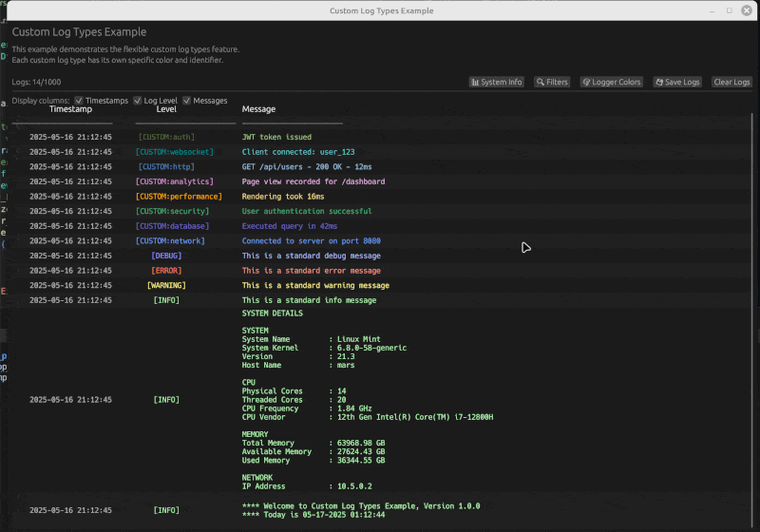Disable the Messages column checkbox
This screenshot has width=760, height=532.
(x=187, y=100)
